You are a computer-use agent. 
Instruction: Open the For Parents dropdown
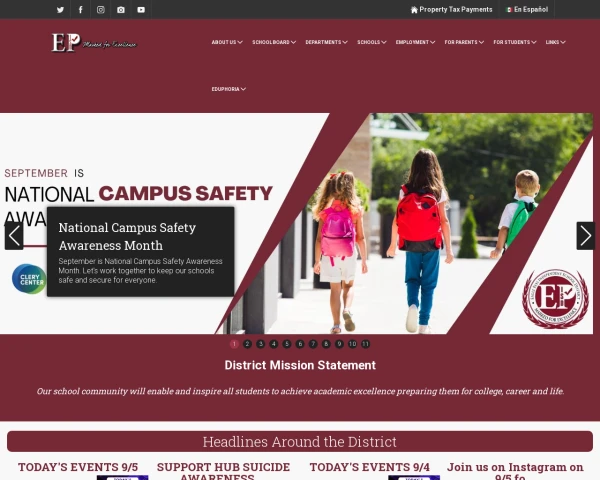464,42
